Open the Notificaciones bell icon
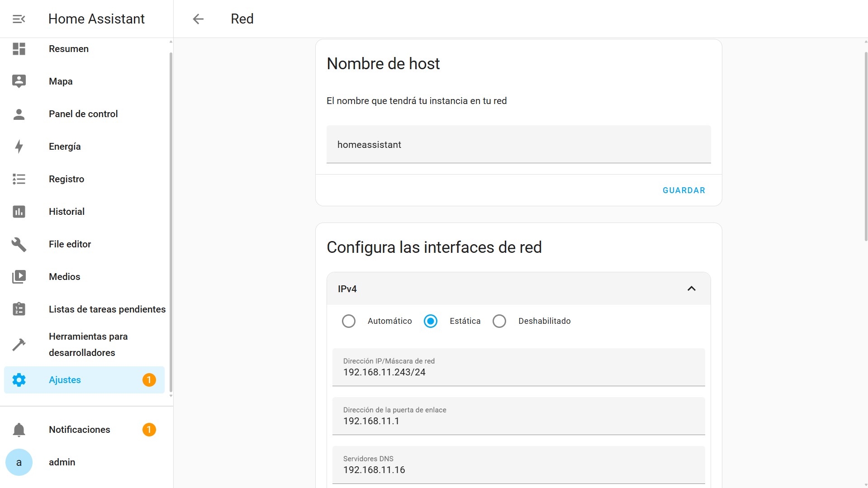868x488 pixels. [19, 430]
